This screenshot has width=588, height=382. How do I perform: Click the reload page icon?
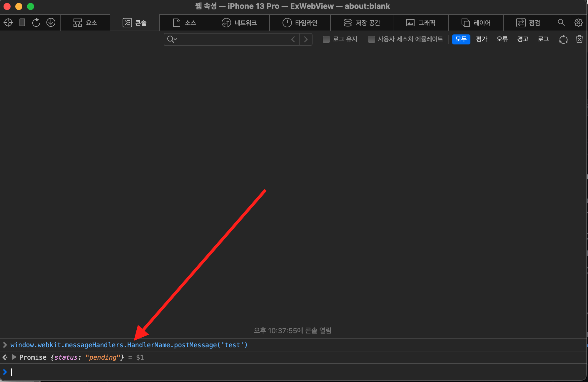pyautogui.click(x=36, y=23)
